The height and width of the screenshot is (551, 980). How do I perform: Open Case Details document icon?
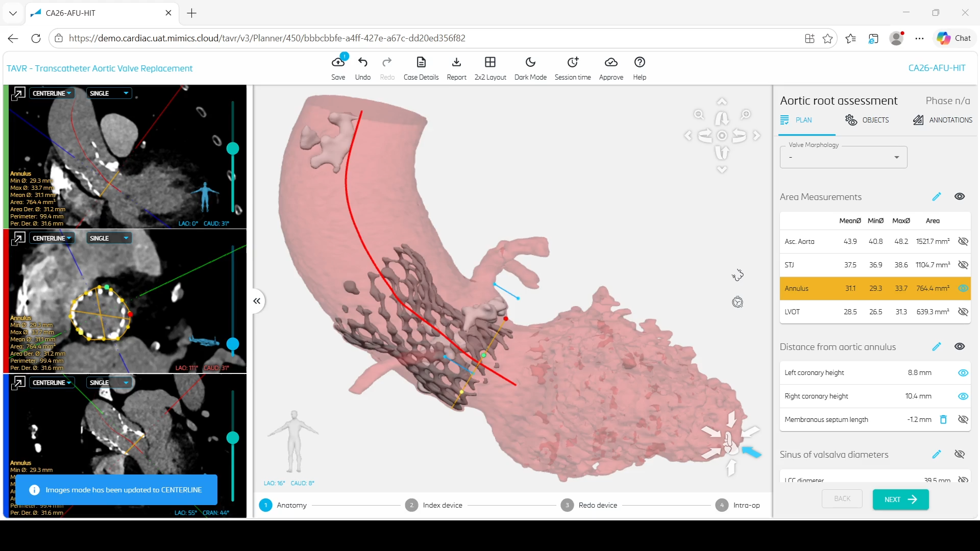pos(421,62)
